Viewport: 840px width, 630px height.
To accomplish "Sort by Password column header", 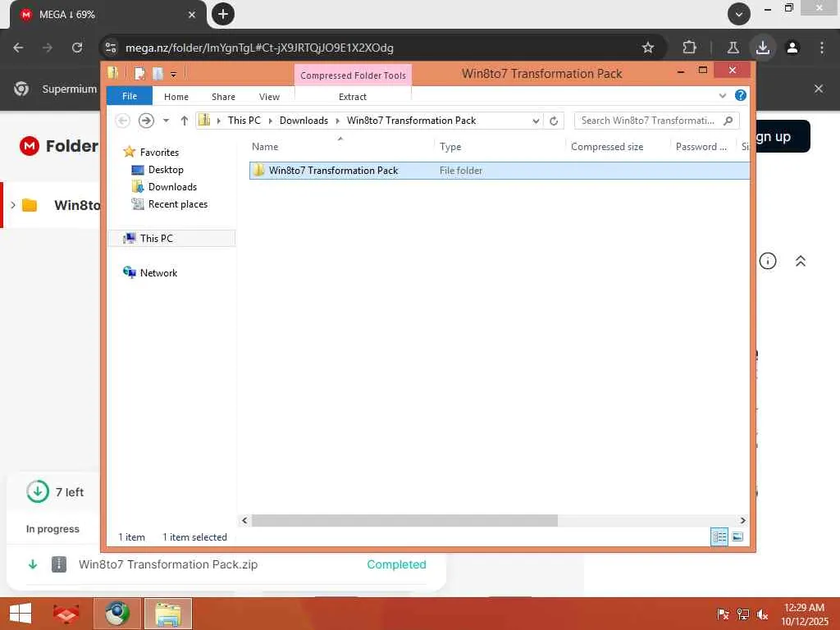I will click(701, 147).
